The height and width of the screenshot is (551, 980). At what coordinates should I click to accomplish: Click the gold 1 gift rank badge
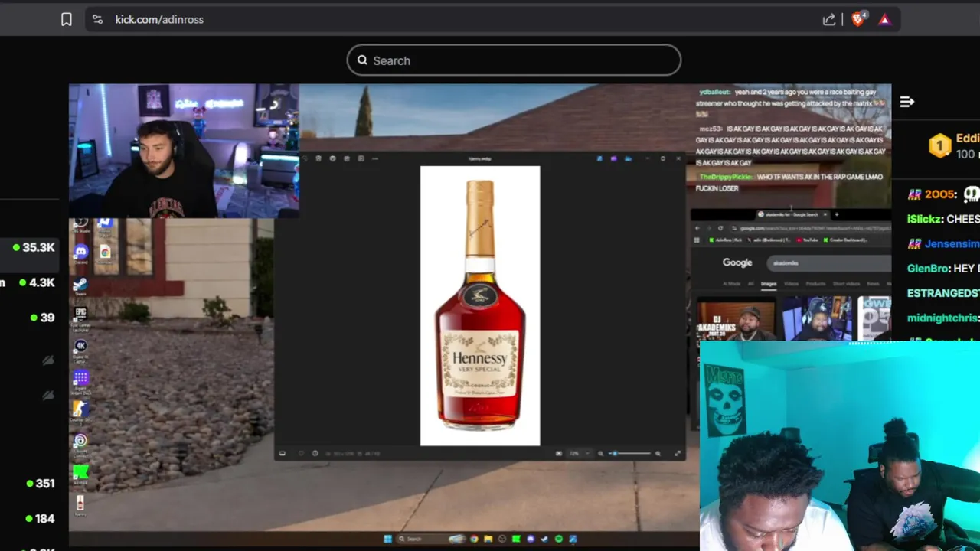(x=939, y=145)
